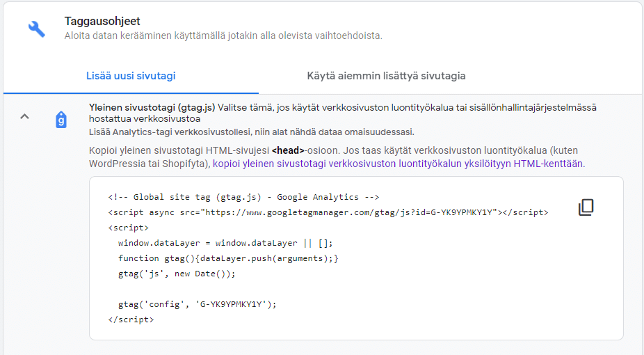Click the wrench icon beside Taggausohjeet
The width and height of the screenshot is (644, 355).
[36, 29]
